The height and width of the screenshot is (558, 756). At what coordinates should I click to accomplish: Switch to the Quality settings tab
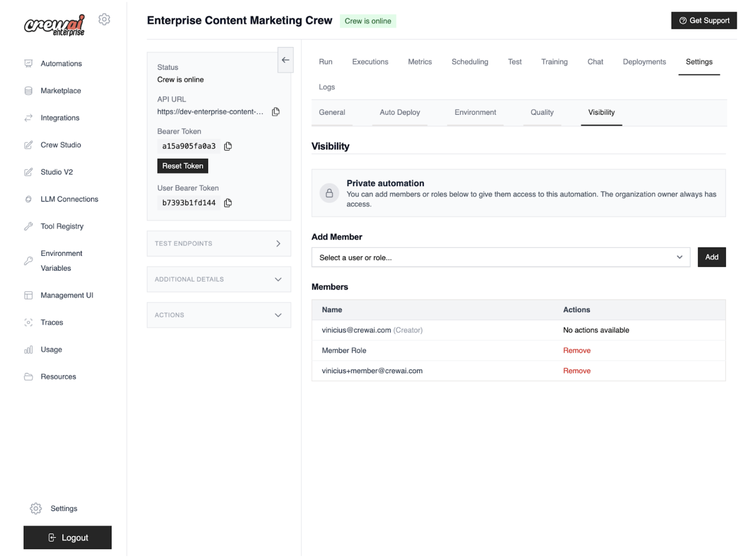click(x=542, y=112)
